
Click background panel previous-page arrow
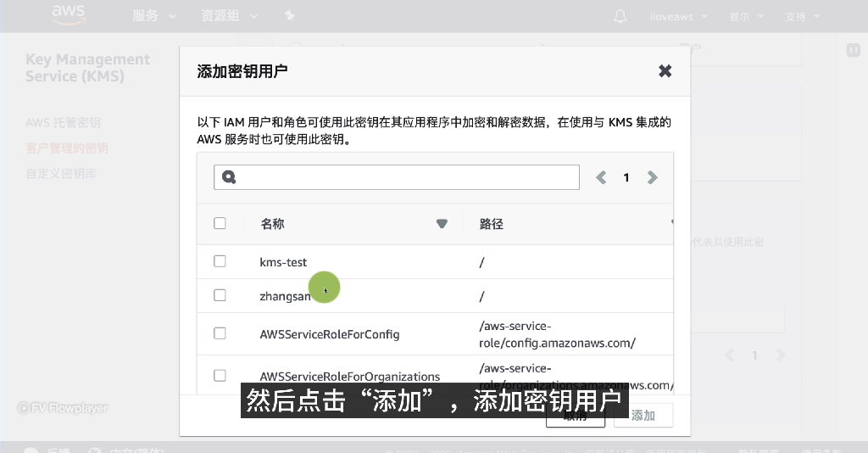coord(730,355)
